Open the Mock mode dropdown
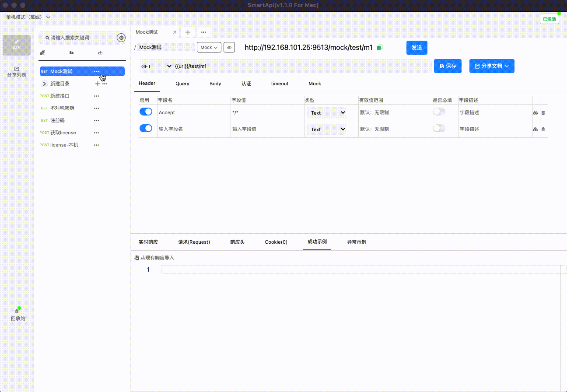Viewport: 567px width, 392px height. (x=209, y=47)
